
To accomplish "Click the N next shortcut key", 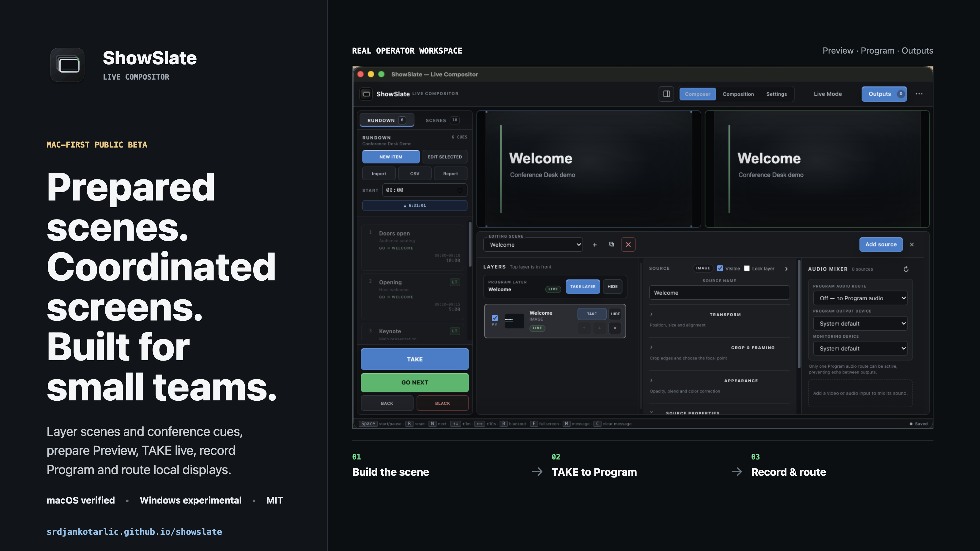I will click(432, 424).
